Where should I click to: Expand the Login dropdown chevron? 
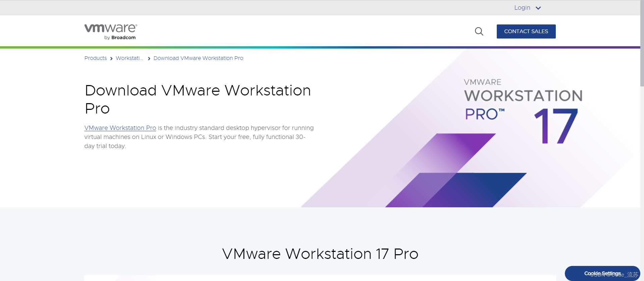click(538, 8)
